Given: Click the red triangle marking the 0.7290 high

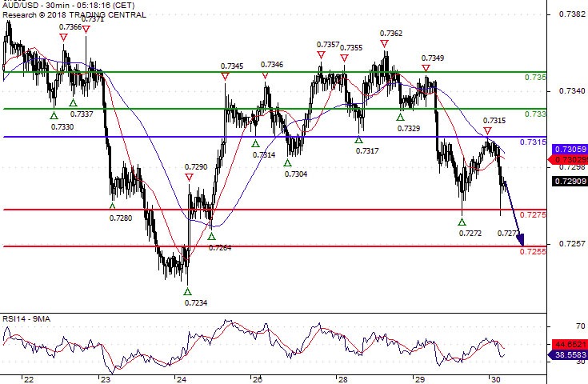Looking at the screenshot, I should (189, 177).
